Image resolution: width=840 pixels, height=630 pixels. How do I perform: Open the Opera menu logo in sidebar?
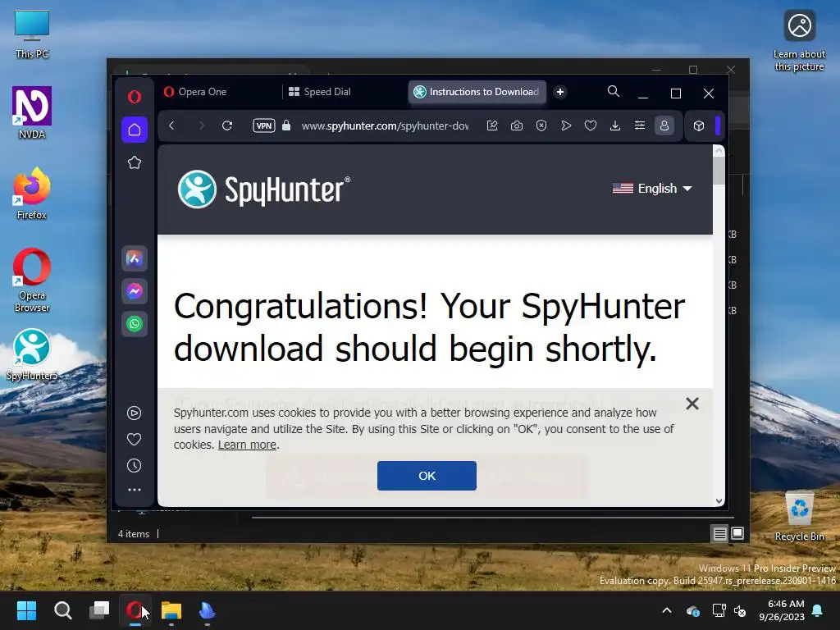coord(135,97)
